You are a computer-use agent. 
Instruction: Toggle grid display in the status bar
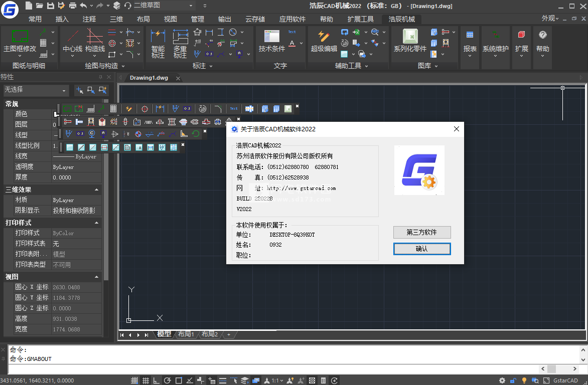click(145, 380)
